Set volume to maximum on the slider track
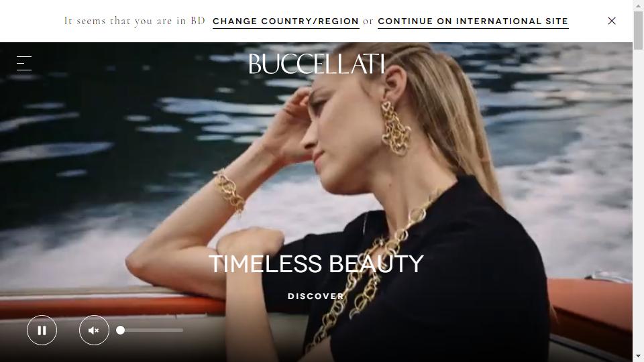The width and height of the screenshot is (644, 362). click(x=182, y=330)
